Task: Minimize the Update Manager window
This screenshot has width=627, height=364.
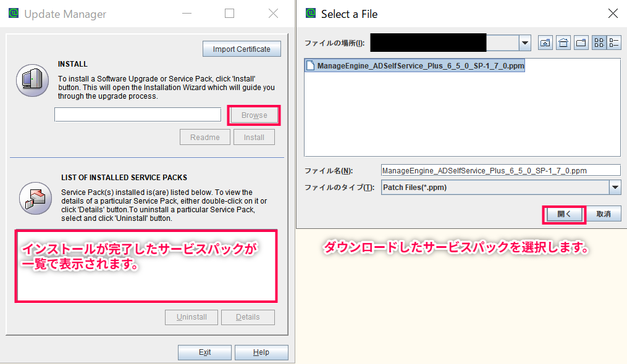Action: pos(187,14)
